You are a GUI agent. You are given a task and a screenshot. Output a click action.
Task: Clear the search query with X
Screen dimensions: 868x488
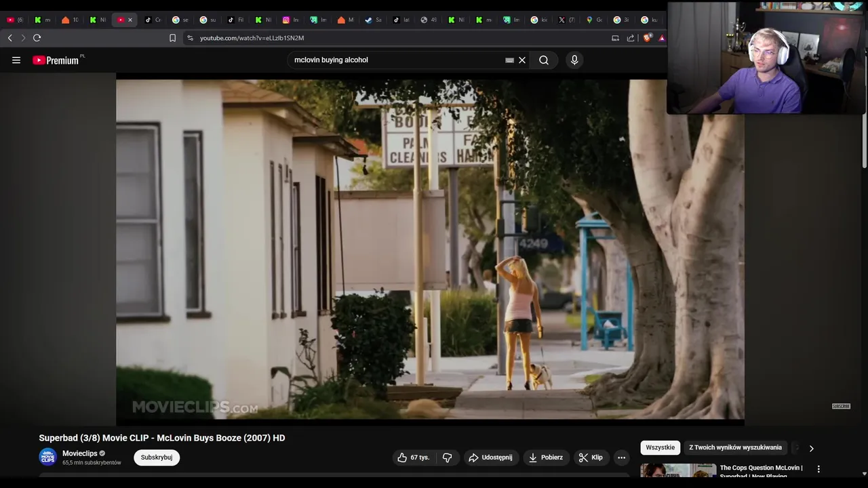tap(522, 60)
